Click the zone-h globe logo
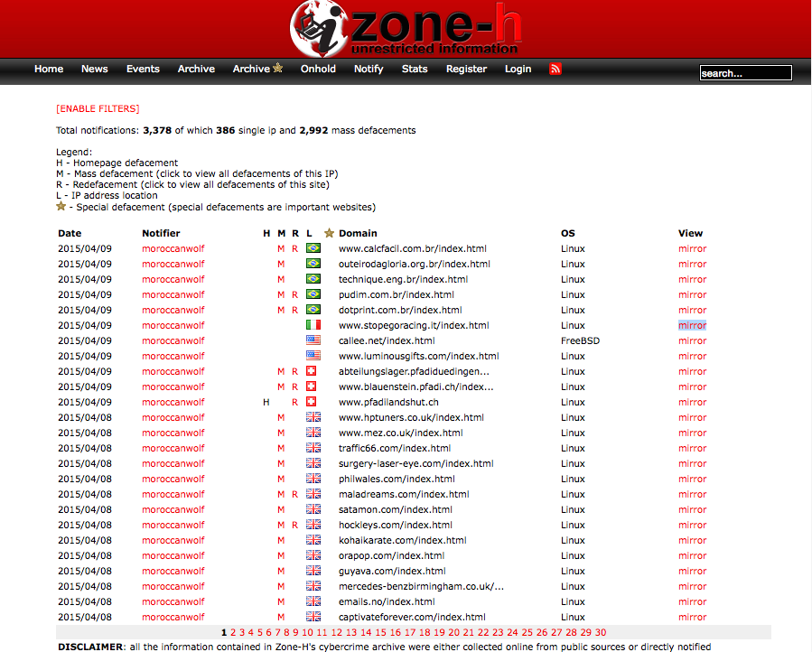Image resolution: width=812 pixels, height=652 pixels. tap(319, 29)
